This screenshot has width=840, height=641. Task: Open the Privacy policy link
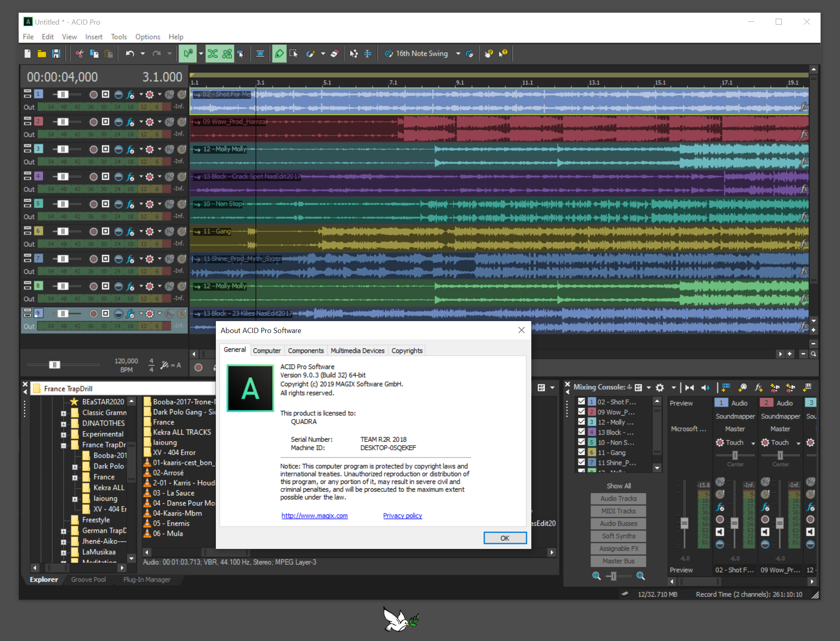[402, 515]
